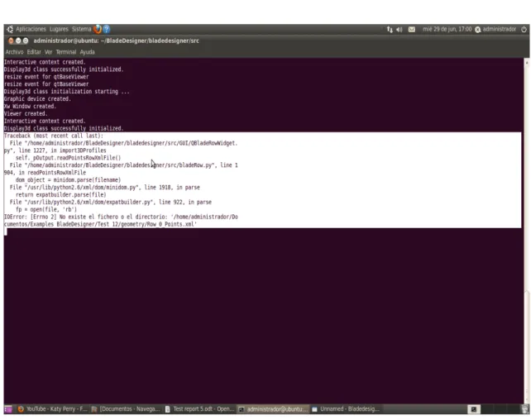Open the mail envelope indicator
Viewport: 531px width, 420px height.
tap(411, 30)
